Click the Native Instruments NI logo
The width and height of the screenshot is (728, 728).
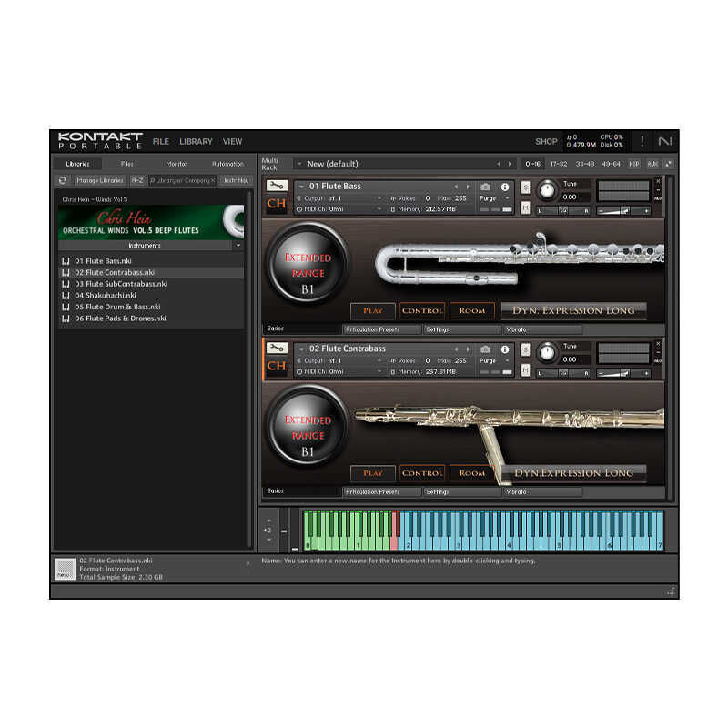coord(665,141)
